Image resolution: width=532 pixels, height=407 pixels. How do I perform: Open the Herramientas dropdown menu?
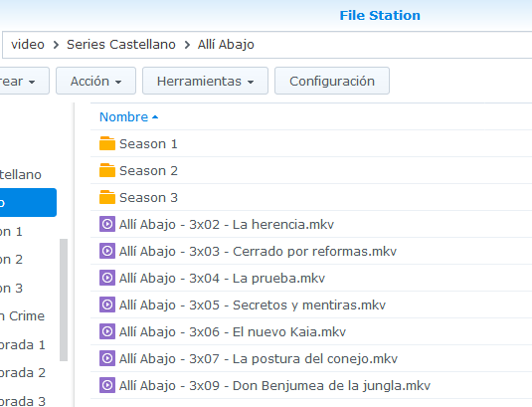[x=205, y=81]
